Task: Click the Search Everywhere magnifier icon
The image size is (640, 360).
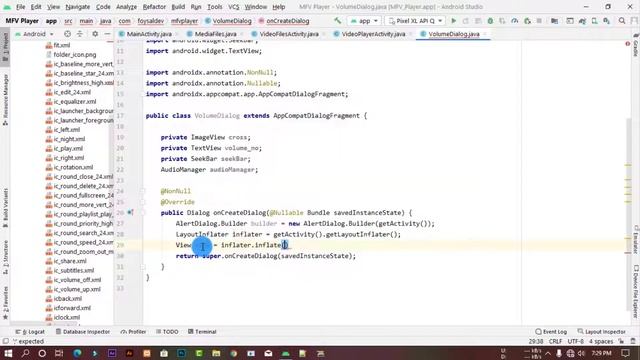Action: click(x=622, y=21)
